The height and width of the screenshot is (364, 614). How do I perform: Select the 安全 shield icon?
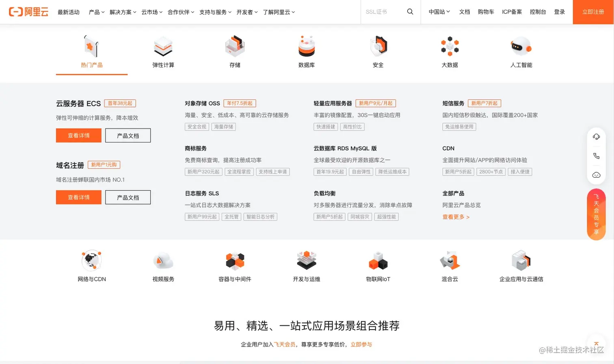coord(378,46)
